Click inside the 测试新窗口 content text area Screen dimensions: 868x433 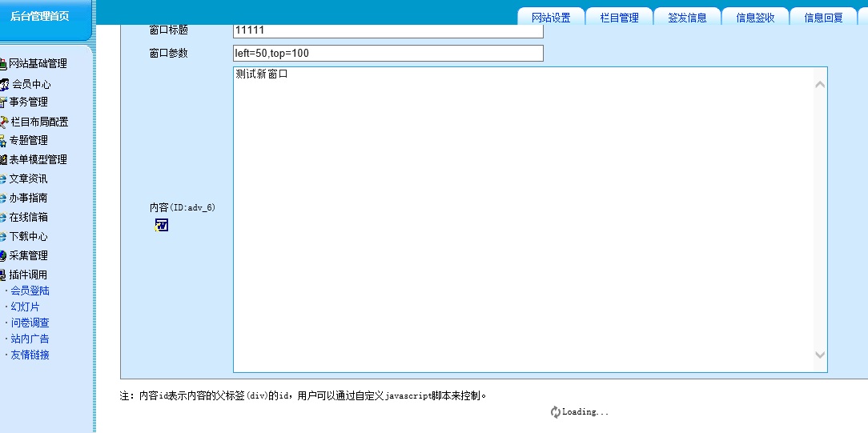coord(520,216)
